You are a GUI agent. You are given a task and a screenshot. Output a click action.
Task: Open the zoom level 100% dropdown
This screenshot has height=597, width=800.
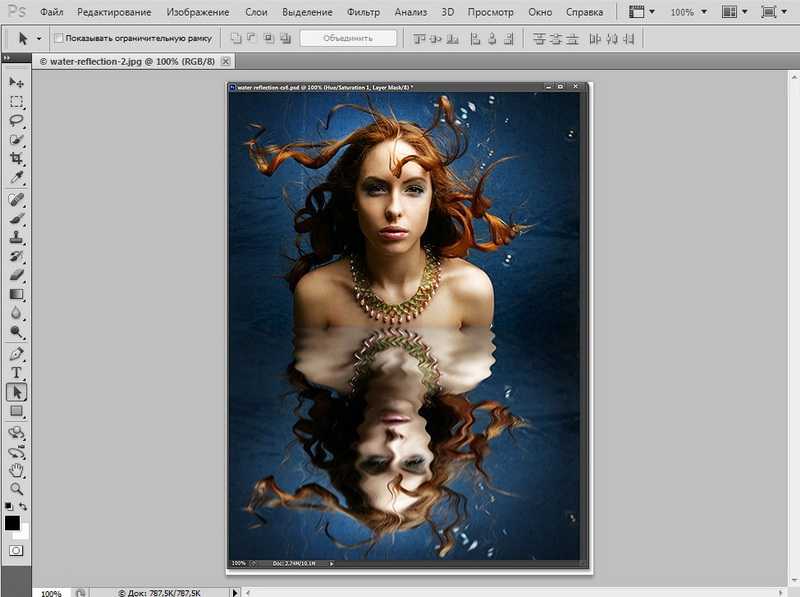[689, 12]
